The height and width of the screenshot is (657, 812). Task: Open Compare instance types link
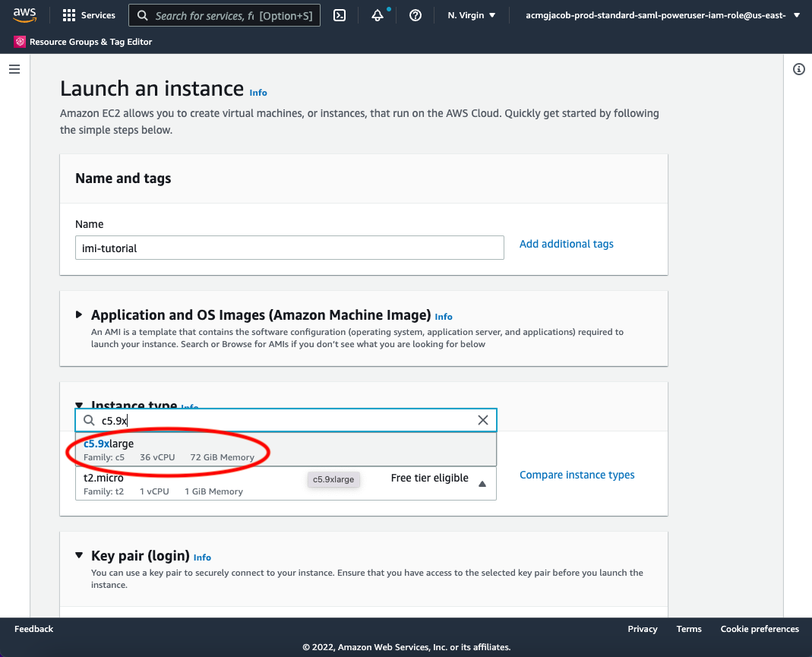coord(577,475)
